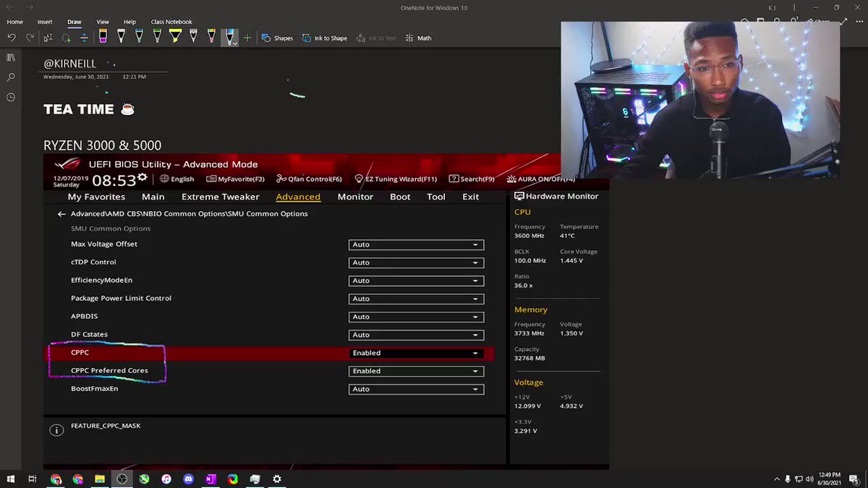This screenshot has width=868, height=488.
Task: Add a new pen with plus icon
Action: tap(247, 38)
